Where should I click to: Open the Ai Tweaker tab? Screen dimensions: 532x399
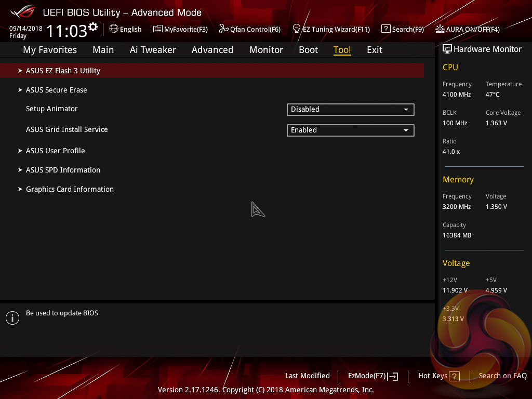click(x=153, y=50)
